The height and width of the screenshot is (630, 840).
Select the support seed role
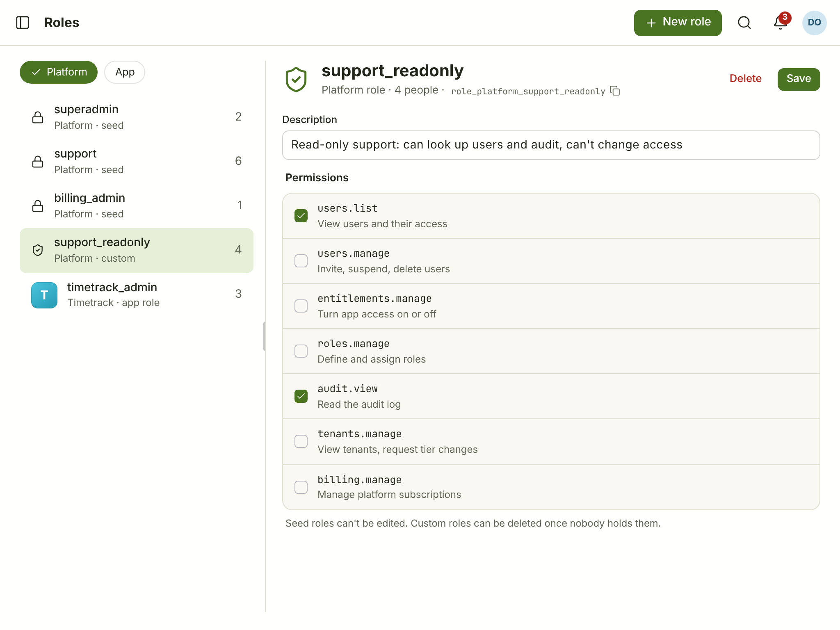(x=137, y=162)
